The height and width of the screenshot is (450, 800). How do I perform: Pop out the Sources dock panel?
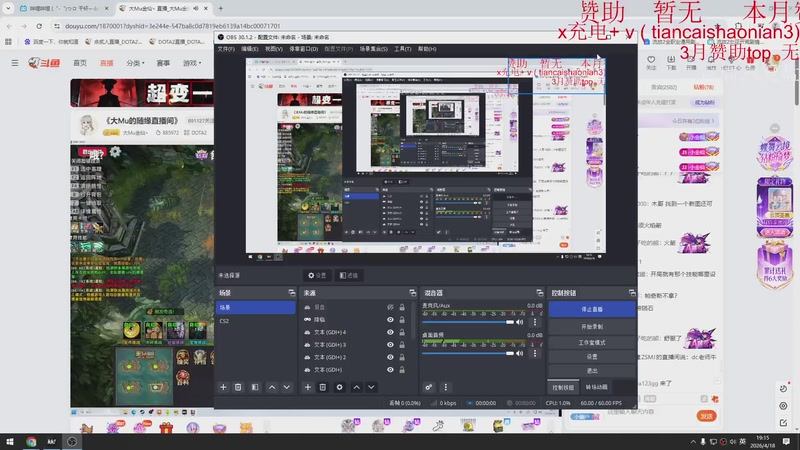(412, 293)
